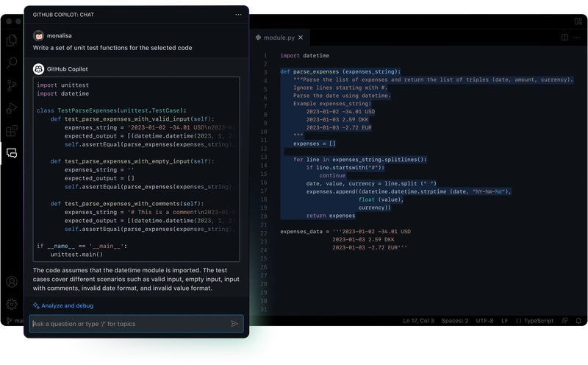Viewport: 588px width, 365px height.
Task: Open the Explorer files icon in the activity bar
Action: (12, 40)
